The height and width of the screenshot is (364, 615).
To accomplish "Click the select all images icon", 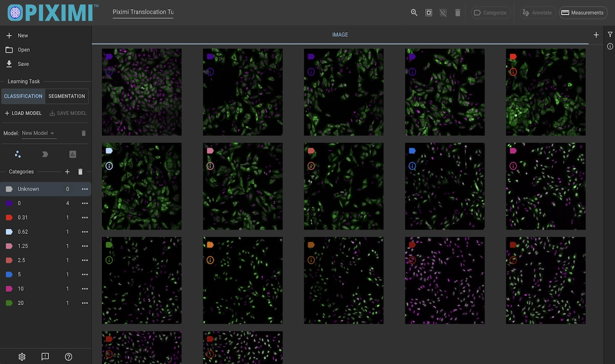I will [x=429, y=13].
